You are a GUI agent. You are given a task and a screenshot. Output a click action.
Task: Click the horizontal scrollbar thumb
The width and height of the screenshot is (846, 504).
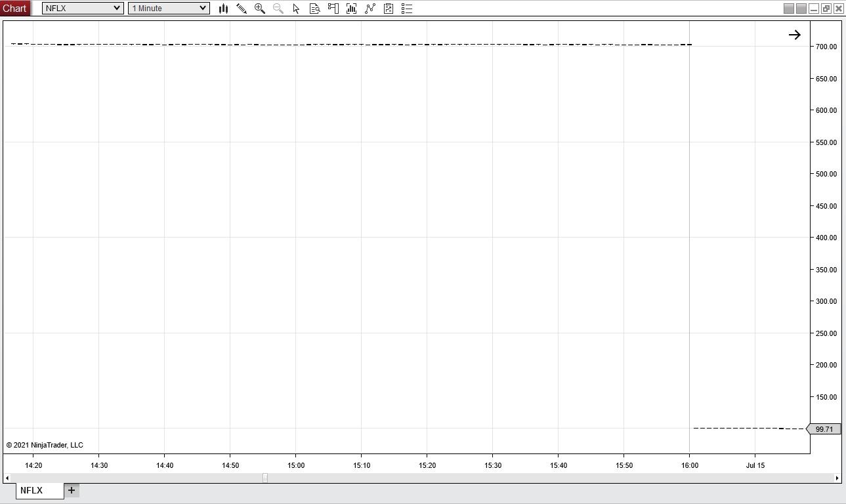(265, 478)
